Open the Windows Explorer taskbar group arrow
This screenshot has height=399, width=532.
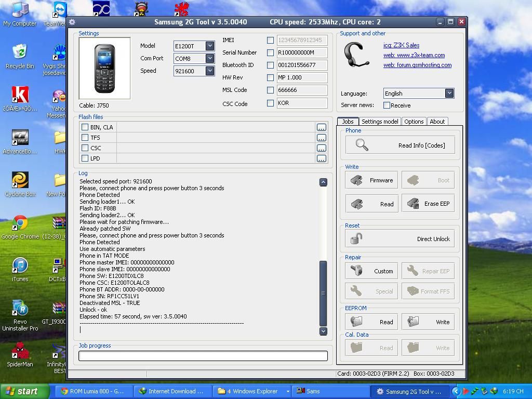tap(288, 391)
